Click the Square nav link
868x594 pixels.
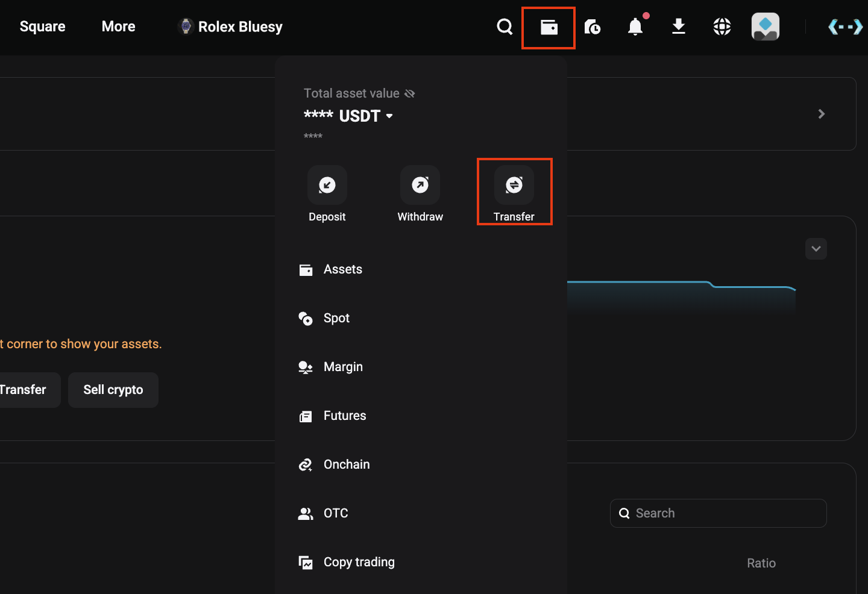click(x=43, y=27)
